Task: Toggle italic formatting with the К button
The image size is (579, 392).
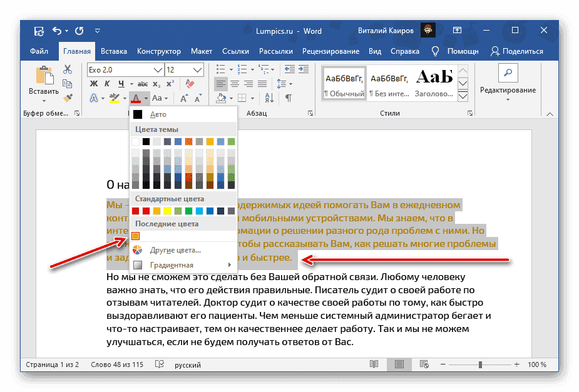Action: [107, 83]
